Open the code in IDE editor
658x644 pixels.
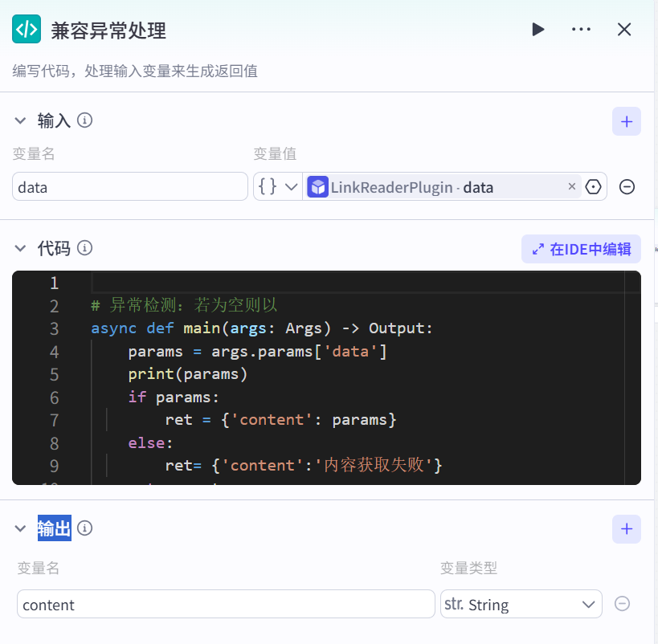581,249
